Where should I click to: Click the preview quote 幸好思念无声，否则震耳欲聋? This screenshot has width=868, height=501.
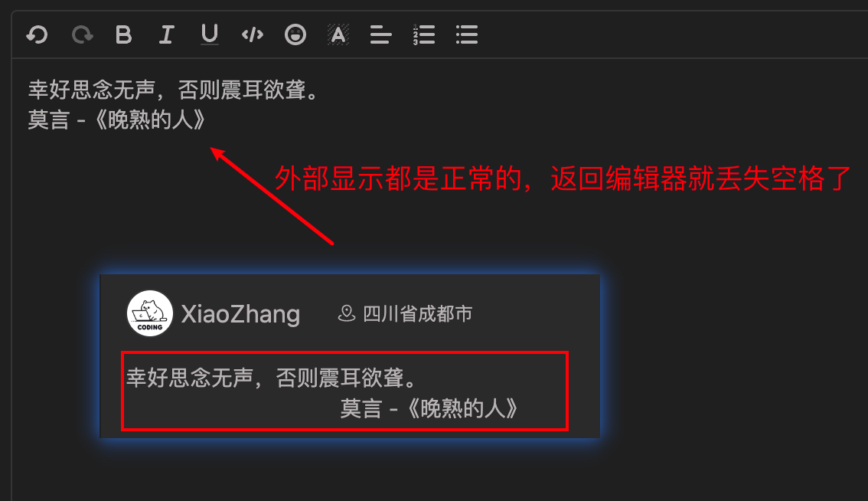271,378
